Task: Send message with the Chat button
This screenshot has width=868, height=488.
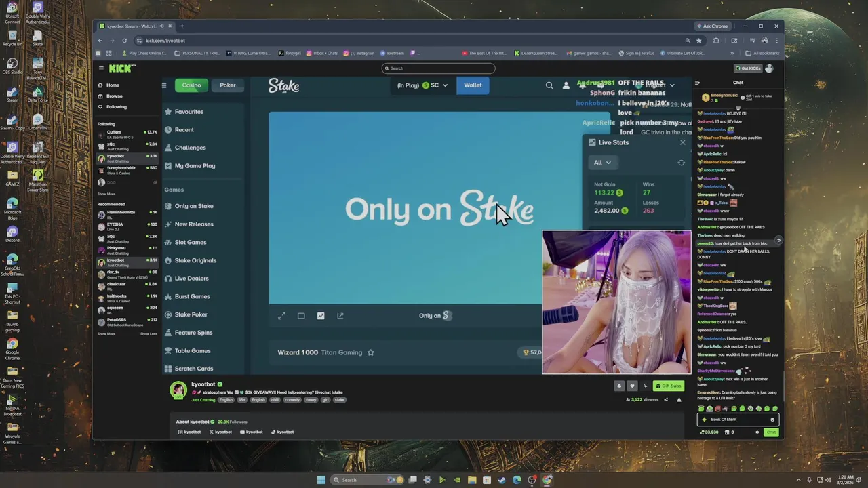Action: 771,432
